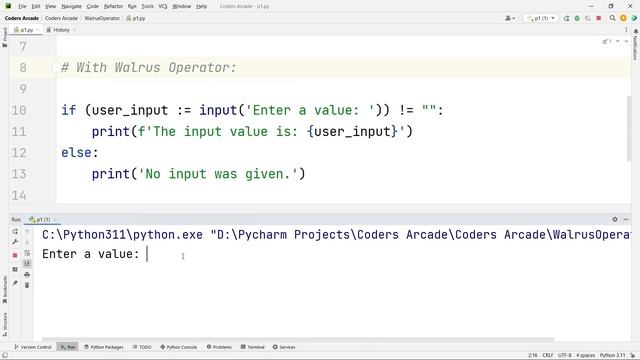Open the Run menu
Screen dimensions: 640x360
[x=132, y=7]
